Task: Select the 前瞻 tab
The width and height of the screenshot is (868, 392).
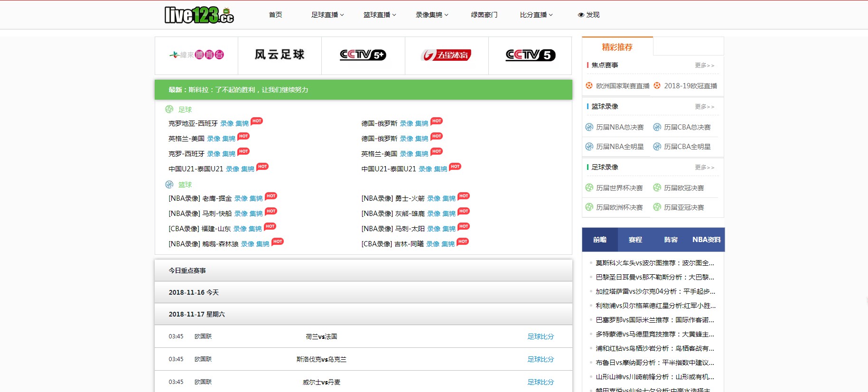Action: coord(600,240)
